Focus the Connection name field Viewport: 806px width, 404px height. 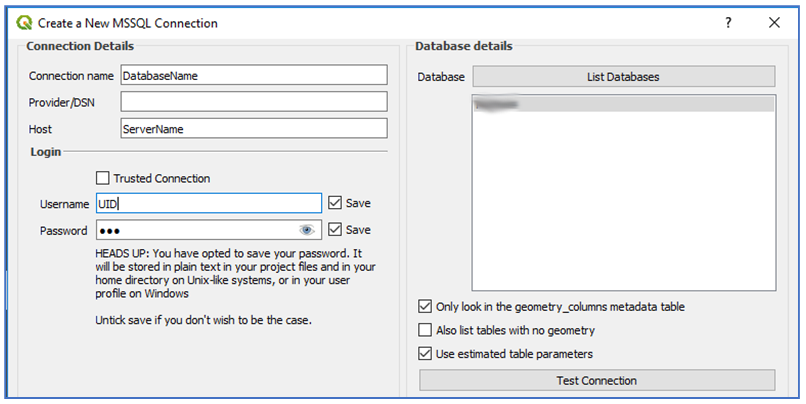(252, 75)
